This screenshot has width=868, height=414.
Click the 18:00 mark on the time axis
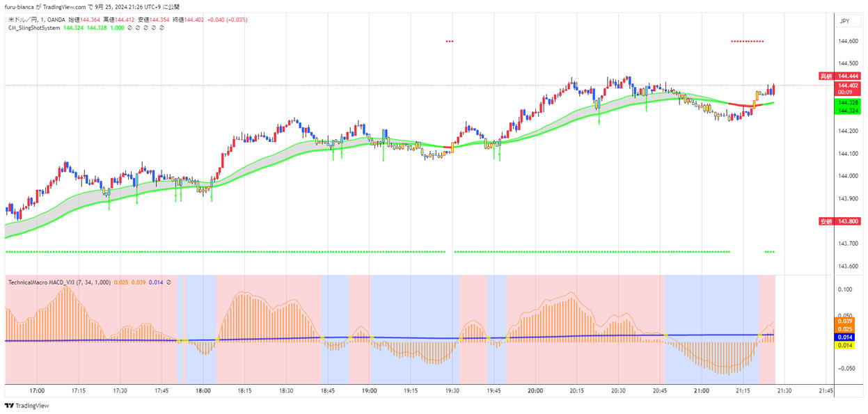click(x=203, y=391)
